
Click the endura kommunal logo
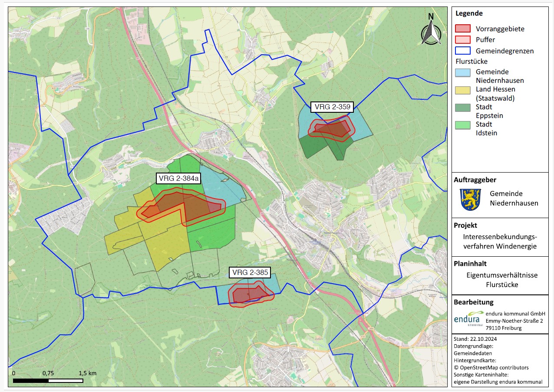[468, 319]
